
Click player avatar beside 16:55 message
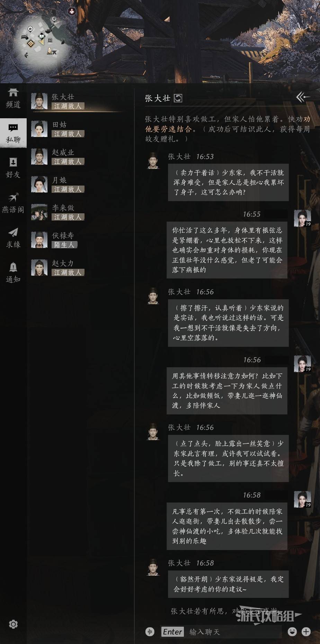point(302,218)
